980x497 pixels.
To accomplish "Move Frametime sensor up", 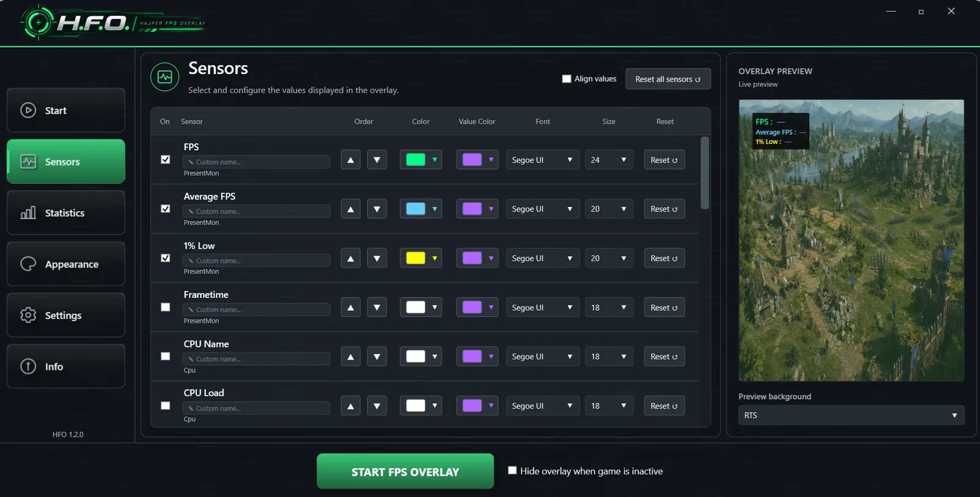I will click(350, 308).
